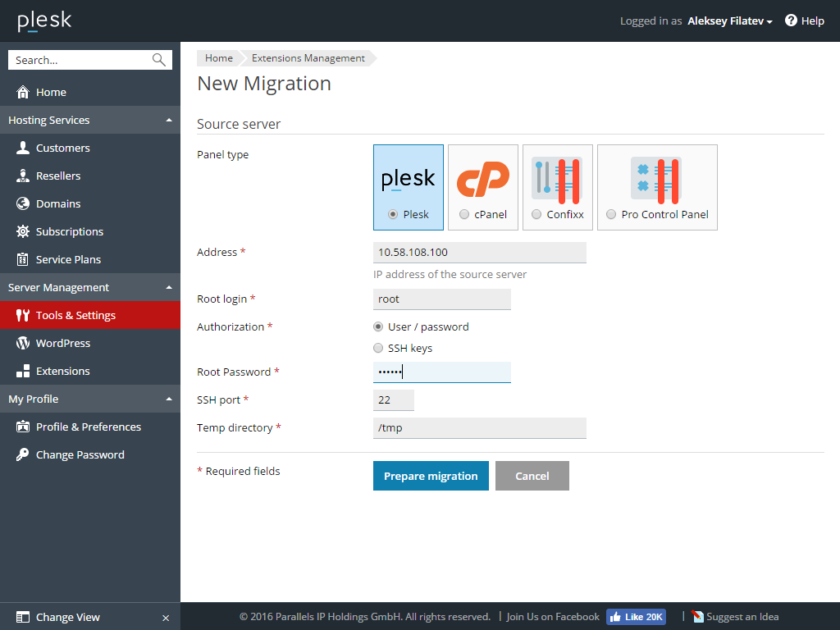Click the Prepare migration button
840x630 pixels.
coord(431,476)
